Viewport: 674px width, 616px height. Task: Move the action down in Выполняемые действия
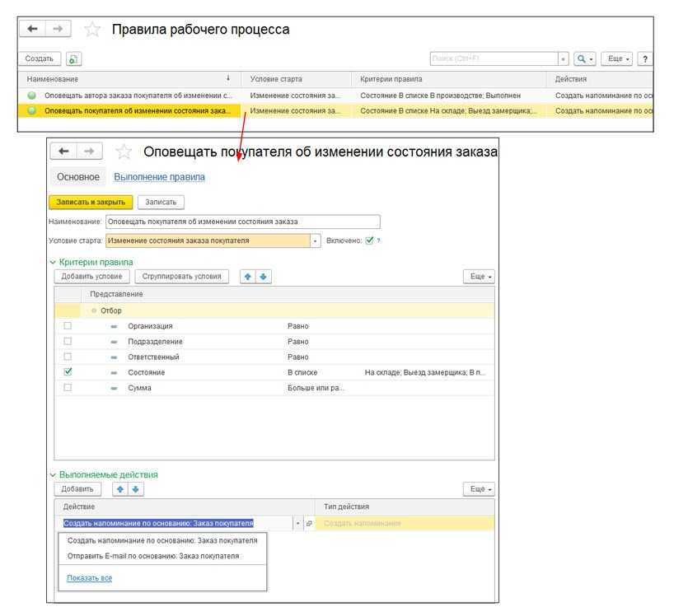pyautogui.click(x=136, y=489)
